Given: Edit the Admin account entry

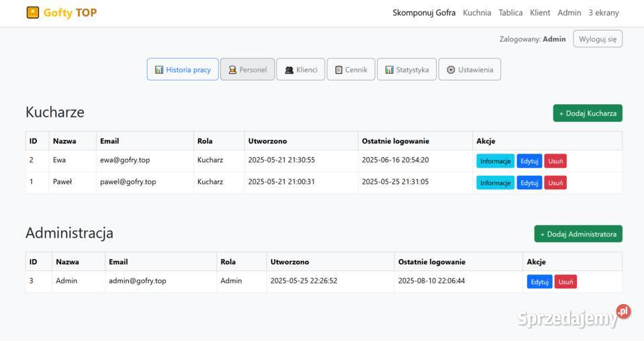Looking at the screenshot, I should 539,282.
